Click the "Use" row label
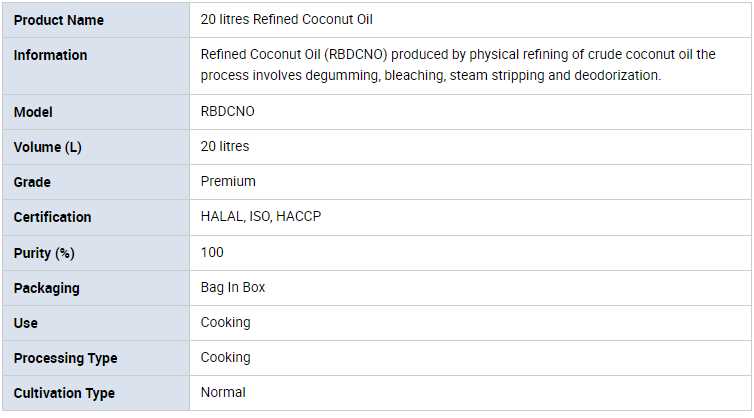754x418 pixels. [25, 323]
